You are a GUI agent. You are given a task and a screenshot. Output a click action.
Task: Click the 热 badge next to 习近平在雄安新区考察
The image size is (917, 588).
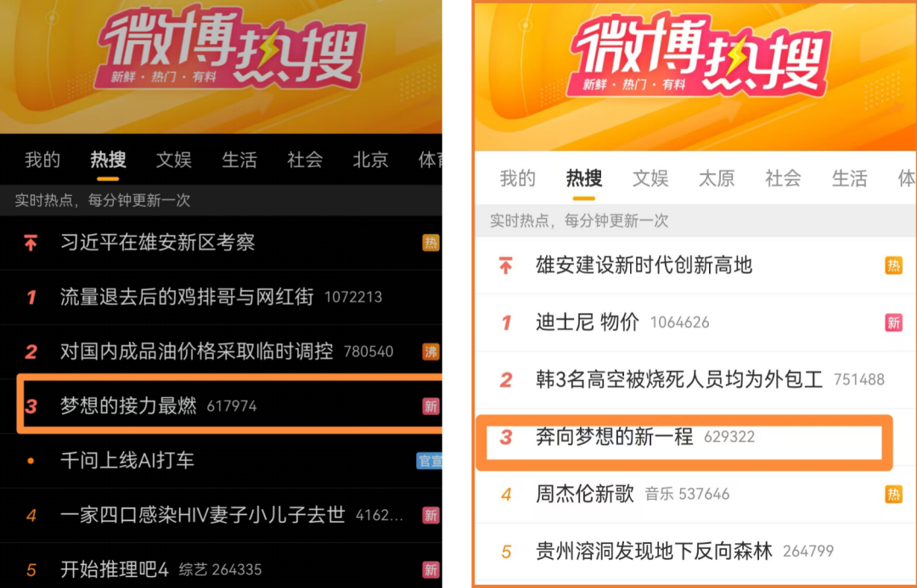(431, 243)
